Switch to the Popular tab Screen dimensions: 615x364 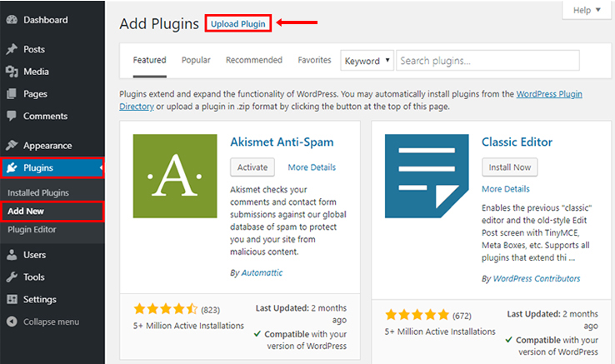pos(196,60)
